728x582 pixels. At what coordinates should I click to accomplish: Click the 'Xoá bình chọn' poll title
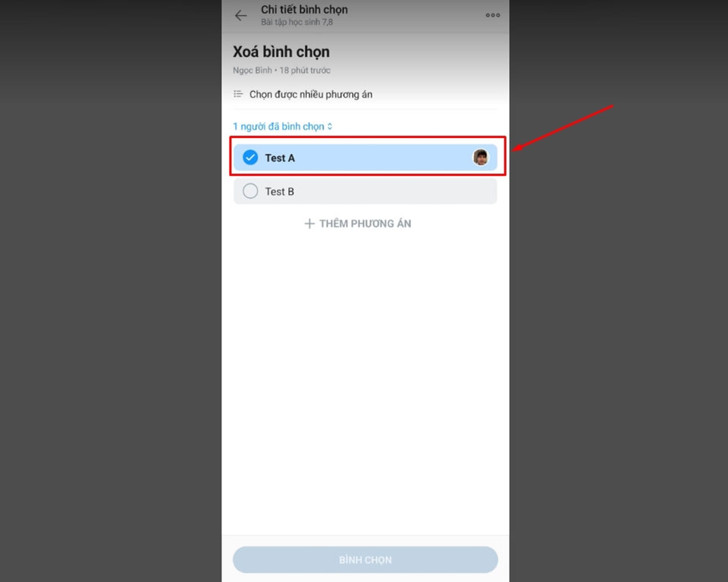pos(281,52)
